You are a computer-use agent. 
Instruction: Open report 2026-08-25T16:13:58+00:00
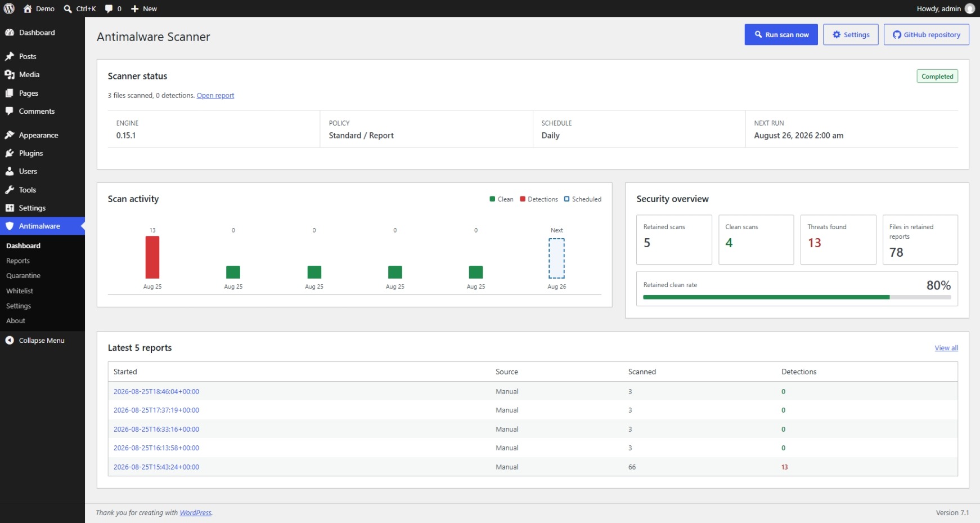[156, 448]
